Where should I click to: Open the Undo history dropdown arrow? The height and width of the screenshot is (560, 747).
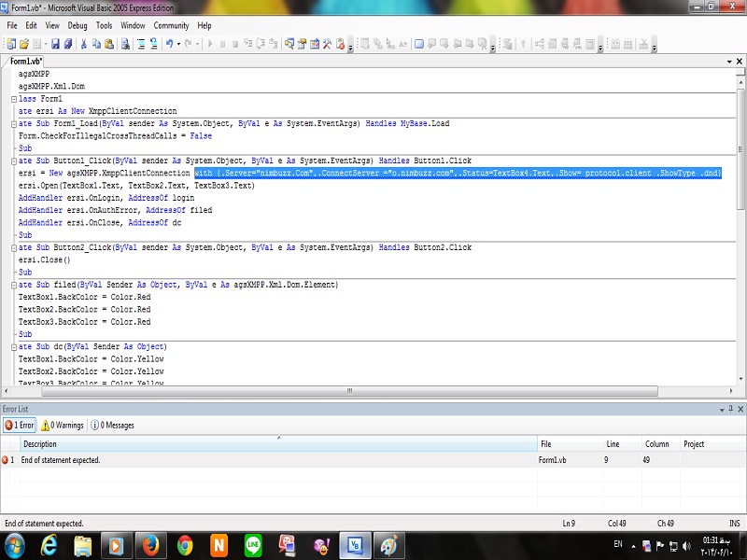pyautogui.click(x=178, y=44)
